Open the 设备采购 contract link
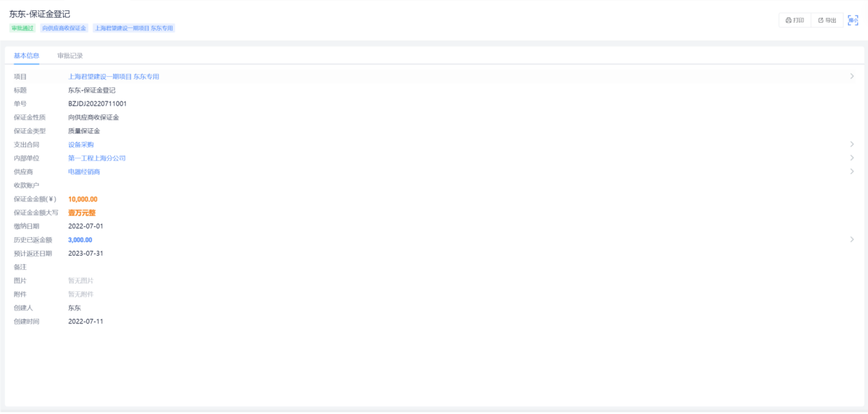Screen dimensions: 868x414 (x=81, y=145)
